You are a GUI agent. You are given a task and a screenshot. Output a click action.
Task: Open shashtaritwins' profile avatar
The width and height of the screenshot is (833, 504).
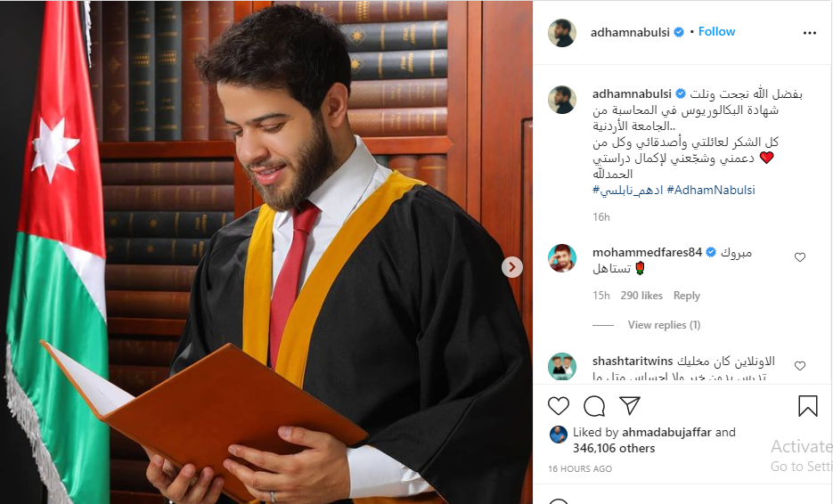click(562, 367)
